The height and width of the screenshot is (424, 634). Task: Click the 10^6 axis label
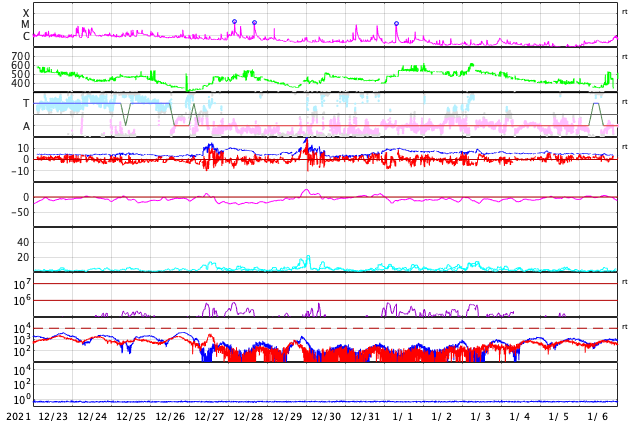[x=22, y=301]
